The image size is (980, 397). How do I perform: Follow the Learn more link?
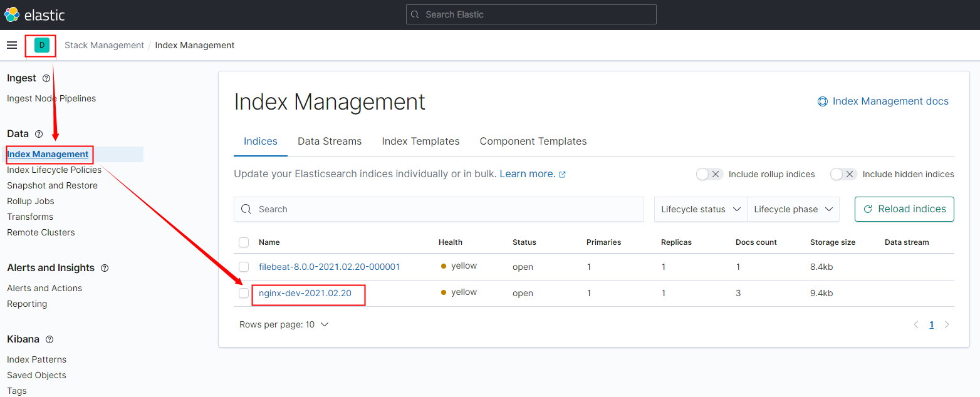[x=527, y=174]
